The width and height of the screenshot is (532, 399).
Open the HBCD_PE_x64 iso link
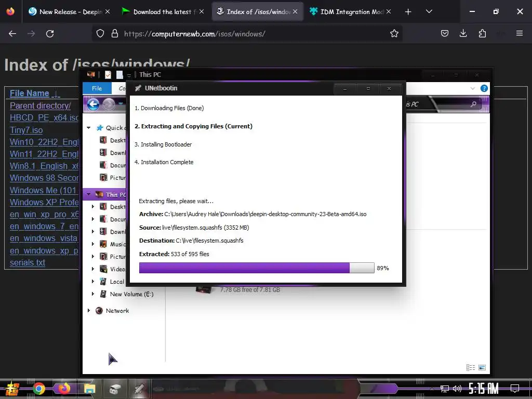(x=44, y=118)
